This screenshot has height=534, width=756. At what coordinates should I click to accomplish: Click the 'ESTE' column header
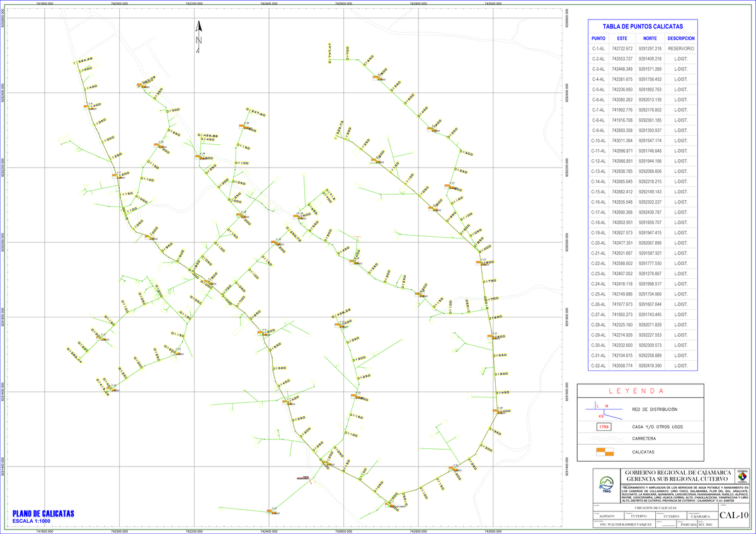pos(622,38)
